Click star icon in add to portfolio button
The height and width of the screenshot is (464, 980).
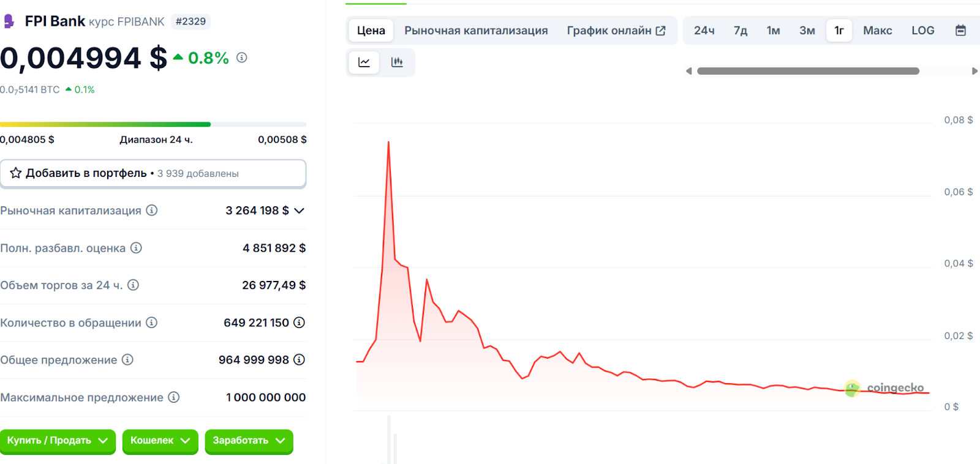[16, 173]
